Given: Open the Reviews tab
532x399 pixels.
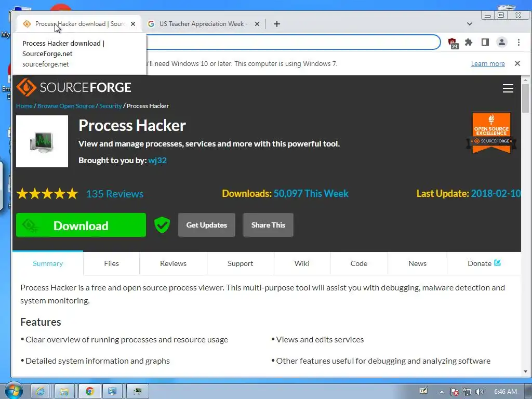Looking at the screenshot, I should pos(173,263).
